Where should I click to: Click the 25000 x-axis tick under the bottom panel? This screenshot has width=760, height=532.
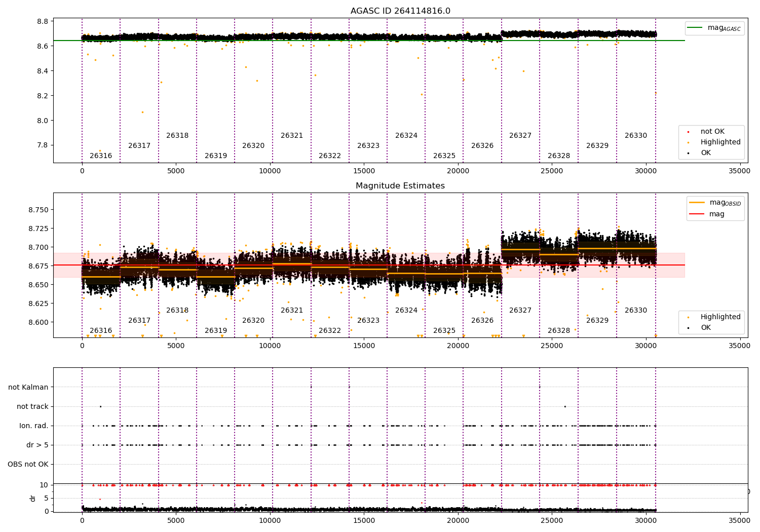552,521
